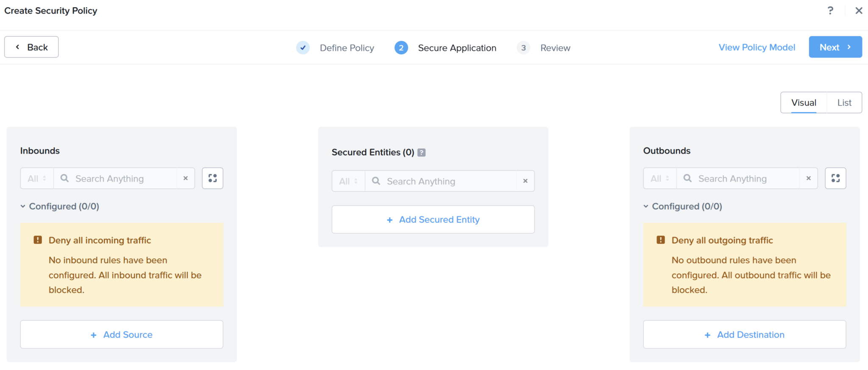
Task: Collapse the Configured section under Inbounds
Action: click(x=22, y=206)
